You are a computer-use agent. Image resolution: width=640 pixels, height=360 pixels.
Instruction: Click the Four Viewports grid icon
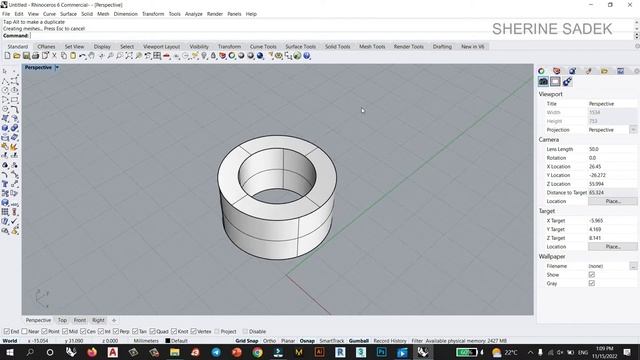pos(157,56)
